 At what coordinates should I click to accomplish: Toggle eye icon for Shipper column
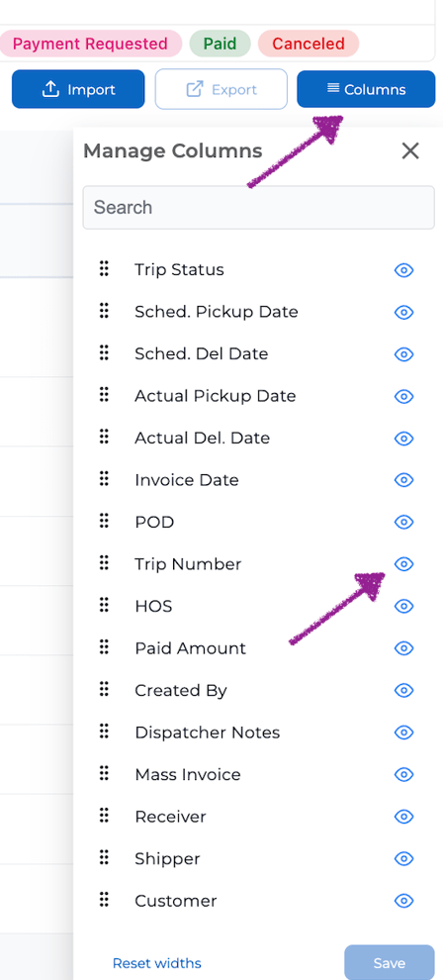pyautogui.click(x=404, y=859)
